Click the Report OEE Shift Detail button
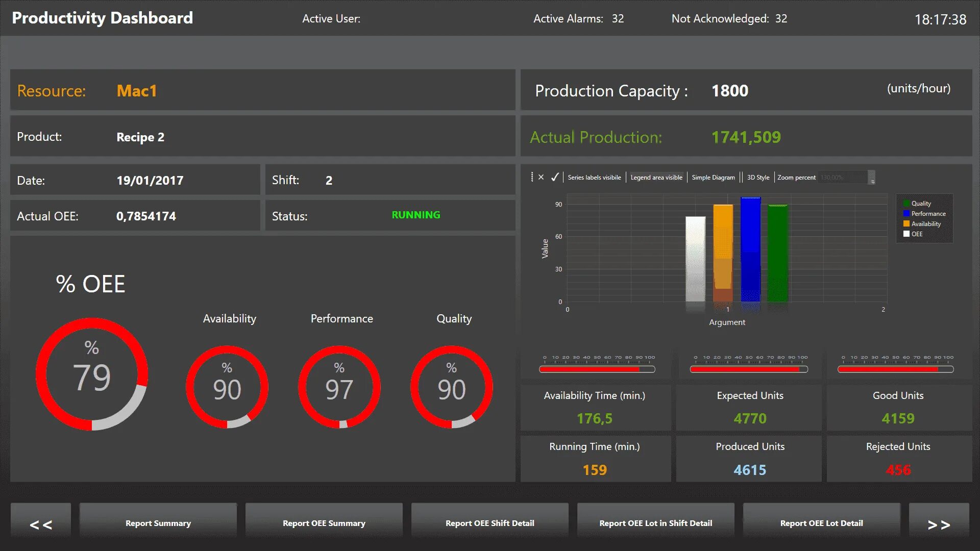Screen dimensions: 980x551 490,524
